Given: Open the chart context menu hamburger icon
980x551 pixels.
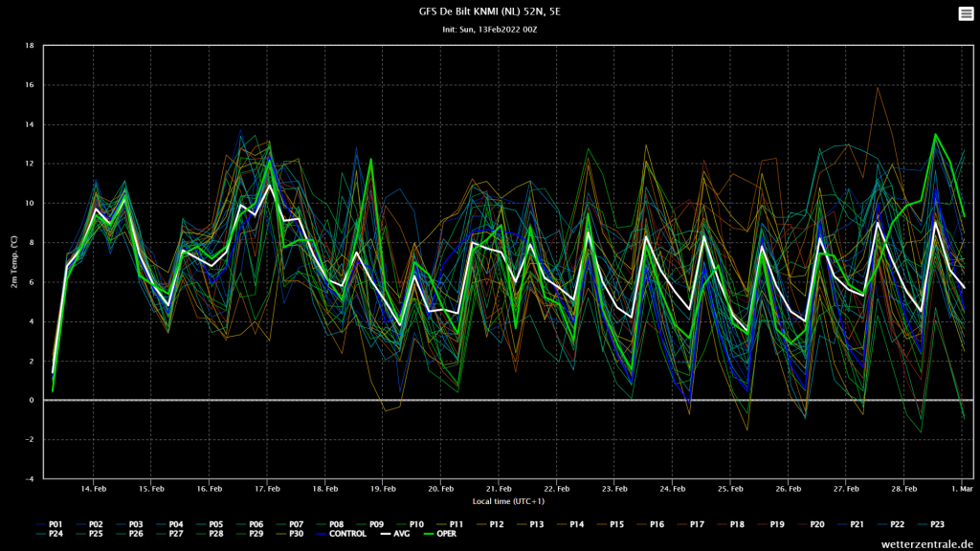Looking at the screenshot, I should [966, 13].
